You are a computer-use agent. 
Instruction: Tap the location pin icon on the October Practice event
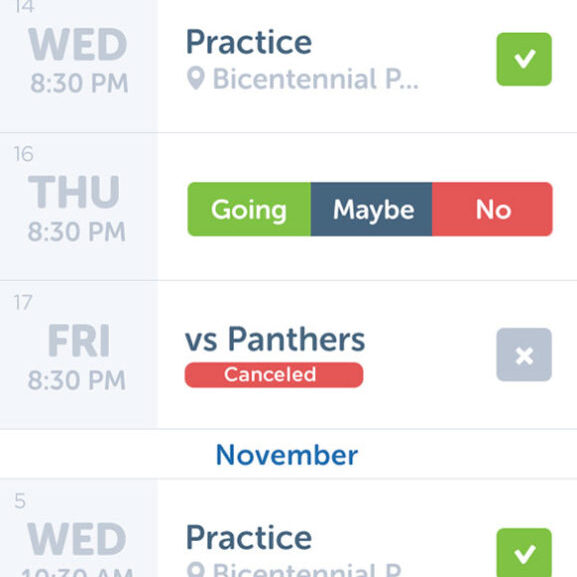pyautogui.click(x=195, y=78)
